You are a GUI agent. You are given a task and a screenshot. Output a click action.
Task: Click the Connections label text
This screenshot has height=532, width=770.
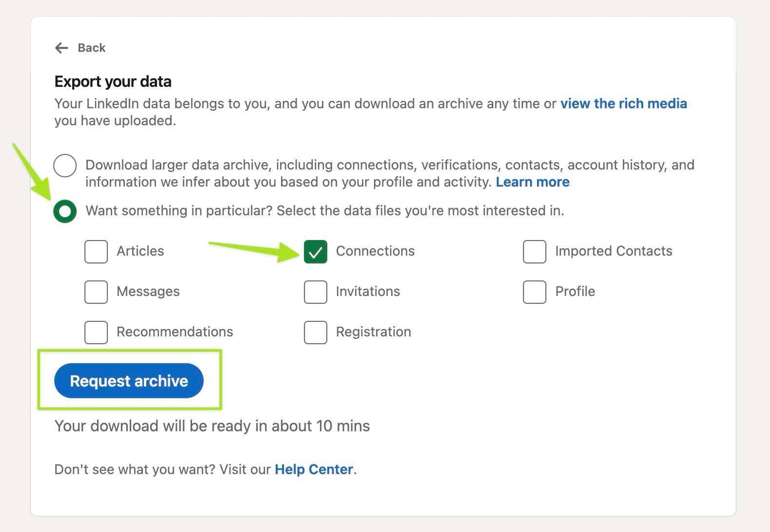pyautogui.click(x=375, y=251)
